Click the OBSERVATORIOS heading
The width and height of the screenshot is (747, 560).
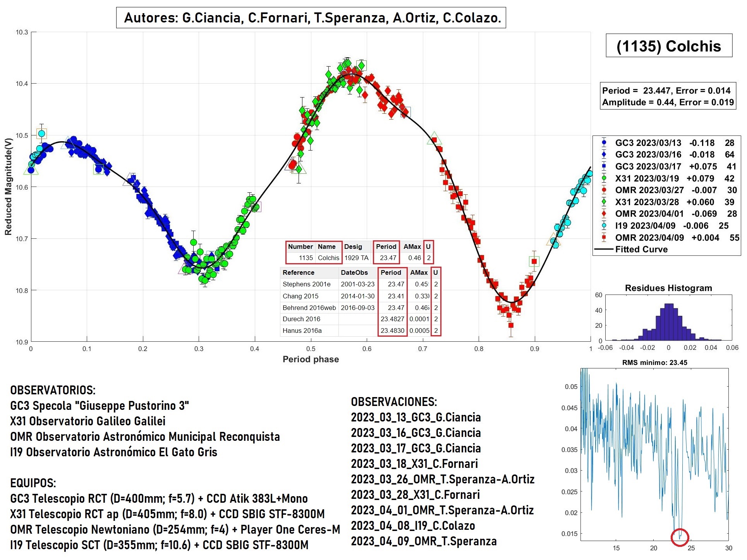53,390
